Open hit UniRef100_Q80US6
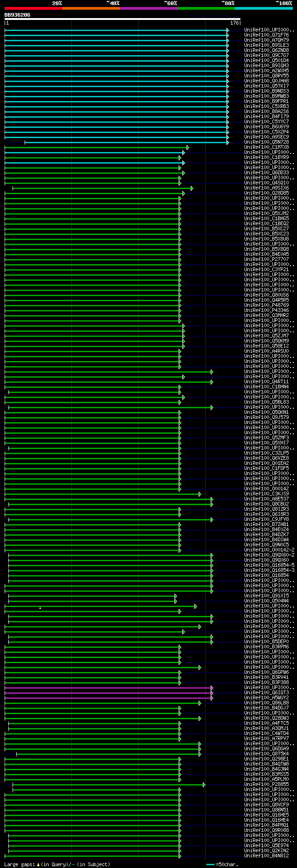This screenshot has width=297, height=868. click(x=266, y=295)
